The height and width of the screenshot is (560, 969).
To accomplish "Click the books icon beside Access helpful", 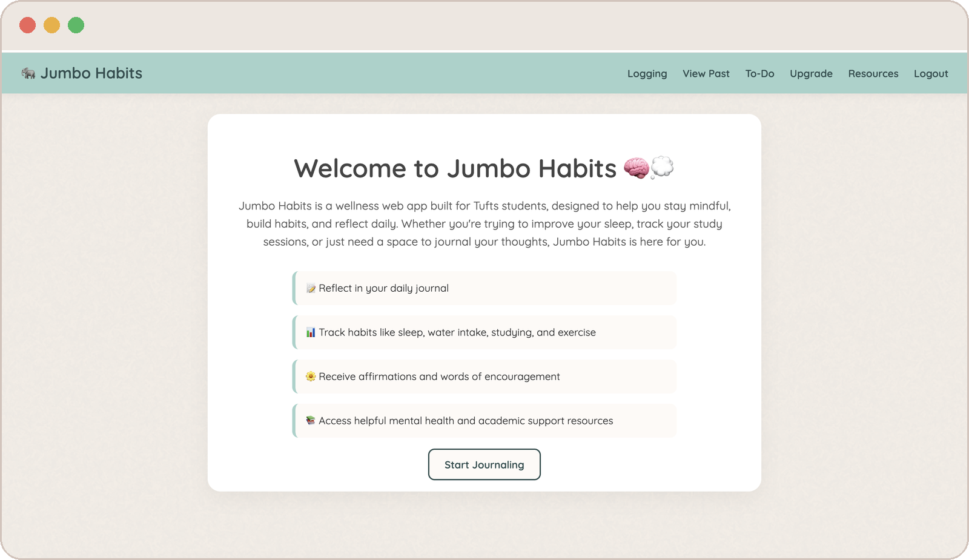I will [x=311, y=421].
